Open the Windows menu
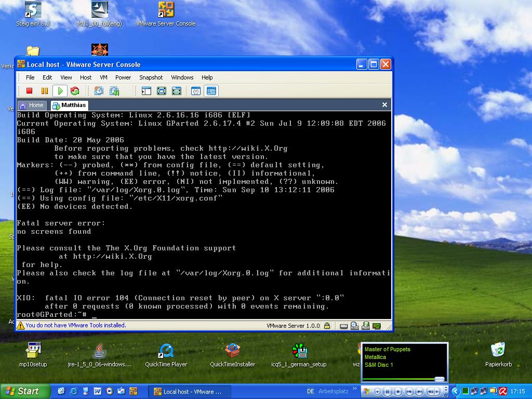This screenshot has width=532, height=399. (182, 77)
